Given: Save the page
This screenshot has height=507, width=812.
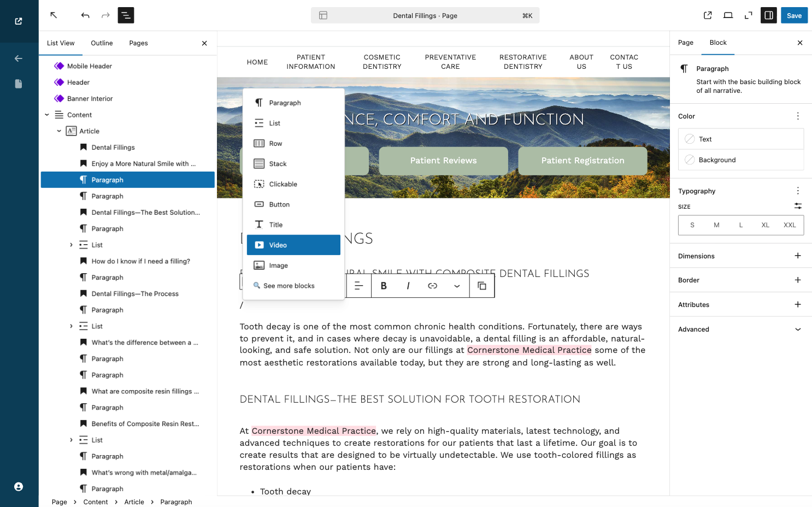Looking at the screenshot, I should (x=794, y=15).
